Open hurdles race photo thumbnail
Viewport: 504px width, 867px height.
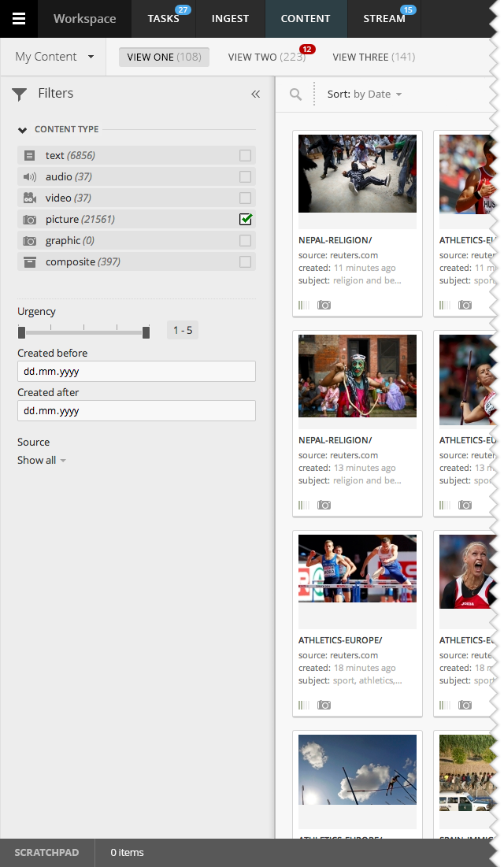[x=358, y=569]
